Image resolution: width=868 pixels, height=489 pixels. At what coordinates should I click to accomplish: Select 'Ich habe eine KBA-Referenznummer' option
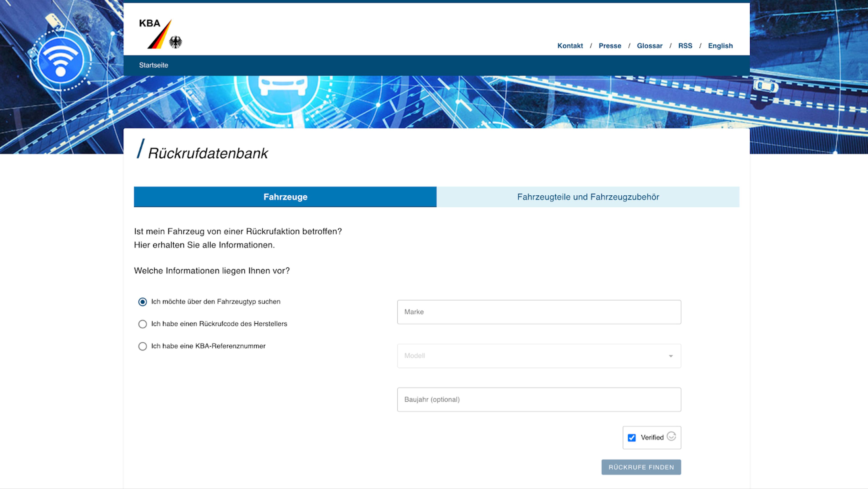click(x=143, y=346)
